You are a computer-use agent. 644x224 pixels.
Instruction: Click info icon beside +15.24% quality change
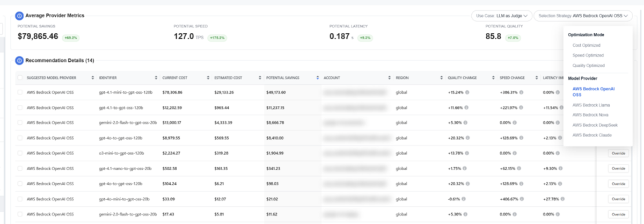click(x=469, y=92)
